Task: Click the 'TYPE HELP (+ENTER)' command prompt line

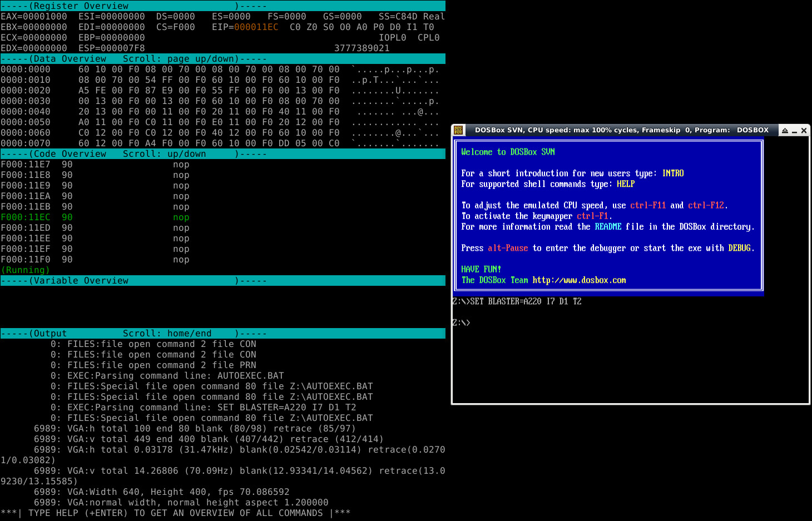Action: [176, 513]
